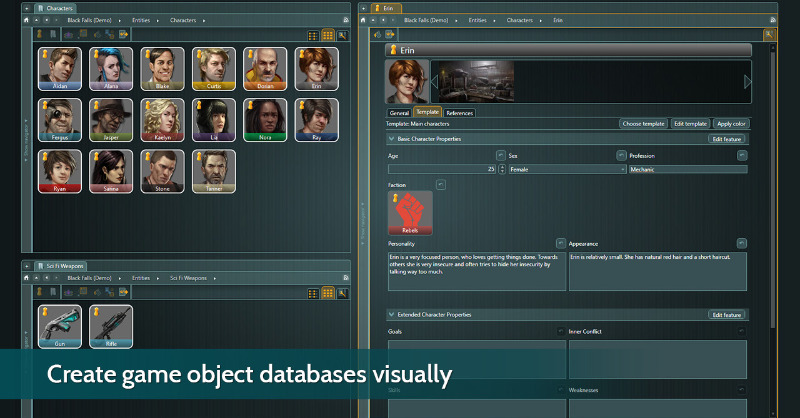This screenshot has height=418, width=800.
Task: Revert the Personality property text
Action: (x=561, y=243)
